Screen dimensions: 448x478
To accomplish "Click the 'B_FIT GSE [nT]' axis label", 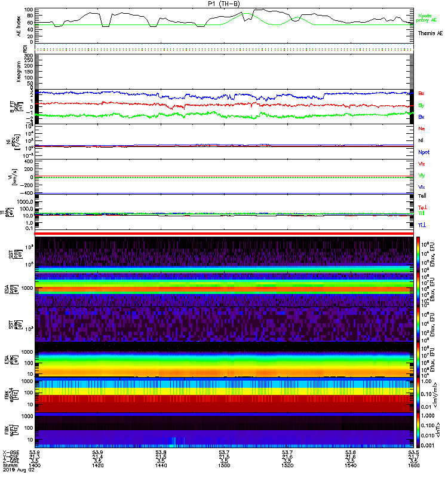I will click(17, 107).
